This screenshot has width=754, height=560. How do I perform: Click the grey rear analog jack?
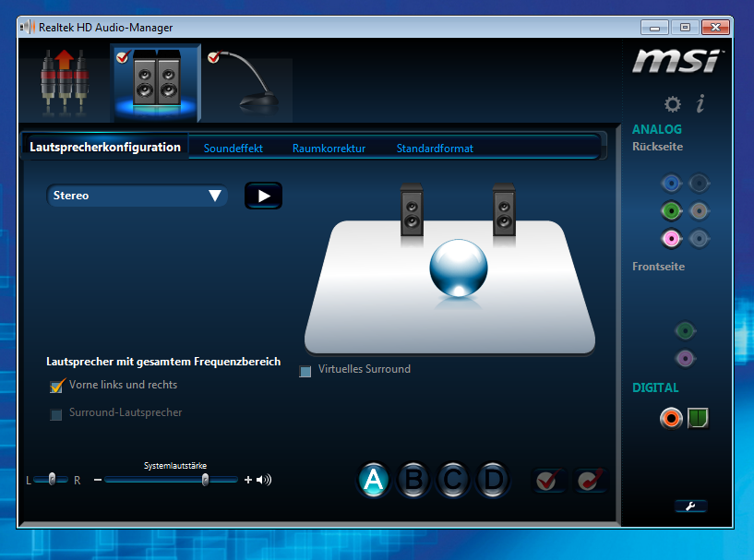pyautogui.click(x=699, y=210)
